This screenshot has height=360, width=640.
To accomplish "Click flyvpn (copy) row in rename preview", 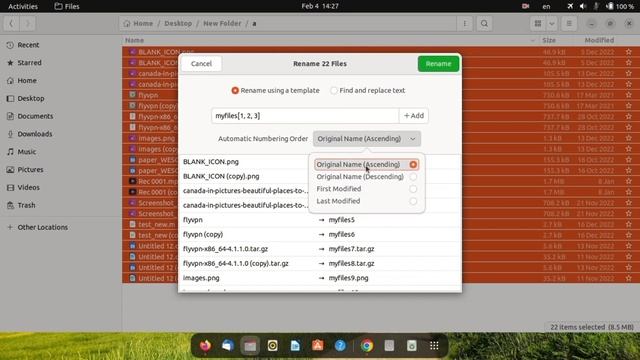I will coord(320,234).
